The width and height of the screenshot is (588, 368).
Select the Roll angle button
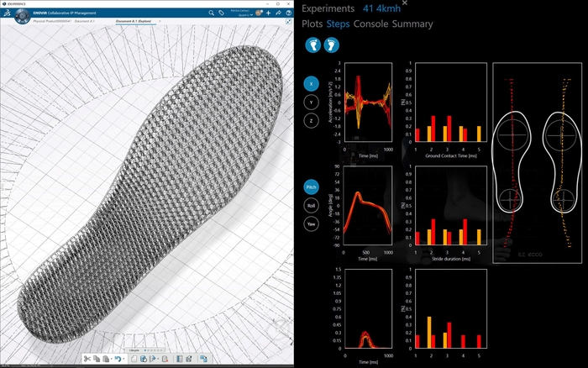coord(311,204)
